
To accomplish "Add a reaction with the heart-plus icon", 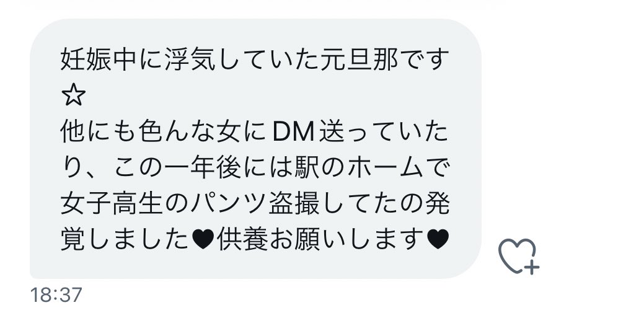I will tap(518, 256).
